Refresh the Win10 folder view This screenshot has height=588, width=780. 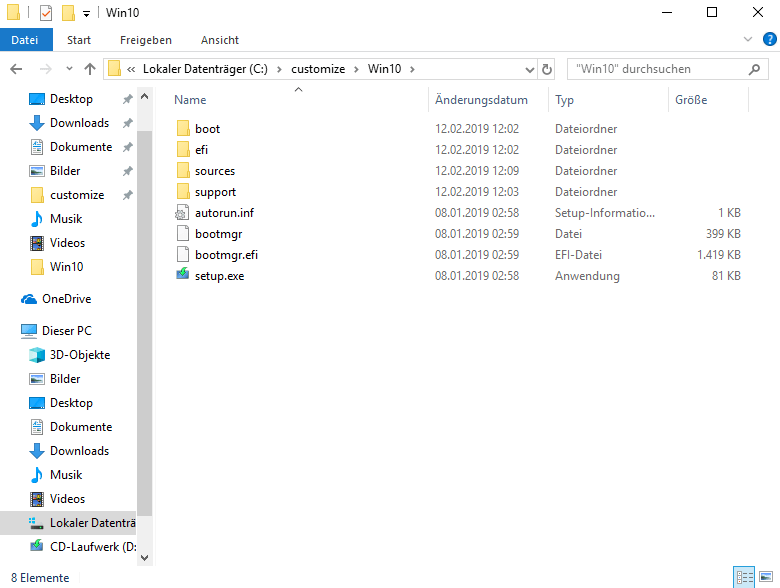tap(547, 69)
